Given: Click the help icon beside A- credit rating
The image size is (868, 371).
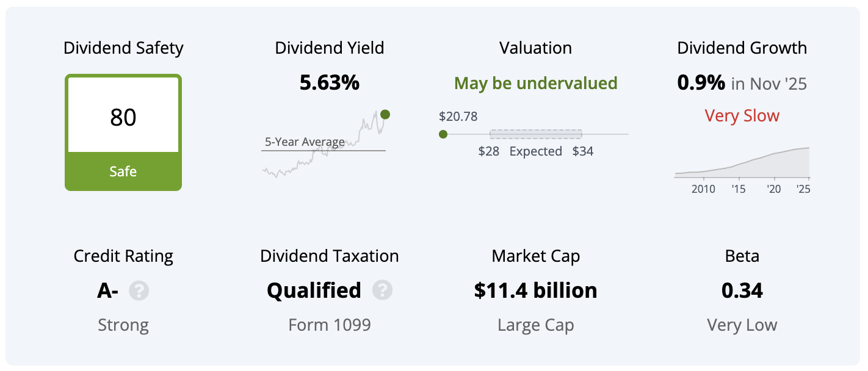Looking at the screenshot, I should [x=139, y=291].
